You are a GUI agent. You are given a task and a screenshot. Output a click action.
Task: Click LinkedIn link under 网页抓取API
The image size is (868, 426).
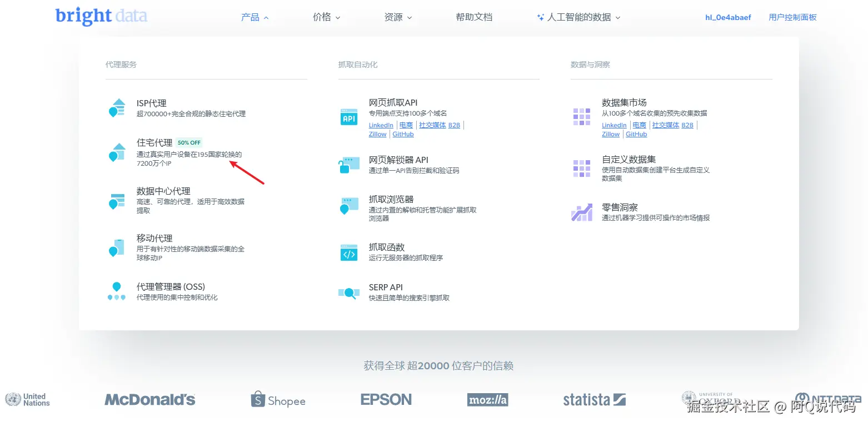tap(381, 125)
